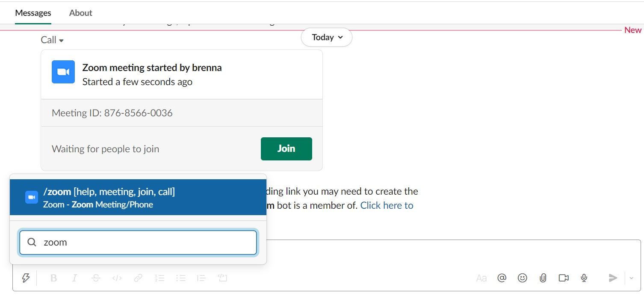Screen dimensions: 644x305
Task: Expand the send options chevron
Action: [x=631, y=278]
